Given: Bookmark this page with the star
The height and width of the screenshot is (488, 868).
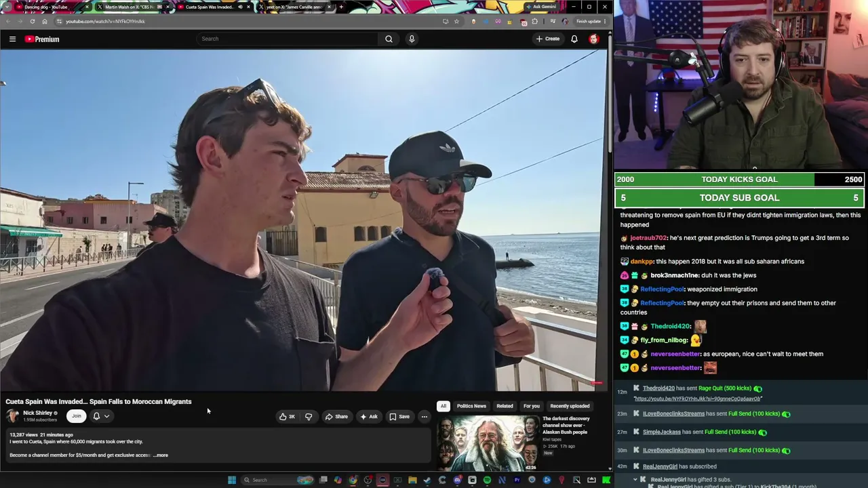Looking at the screenshot, I should (456, 21).
